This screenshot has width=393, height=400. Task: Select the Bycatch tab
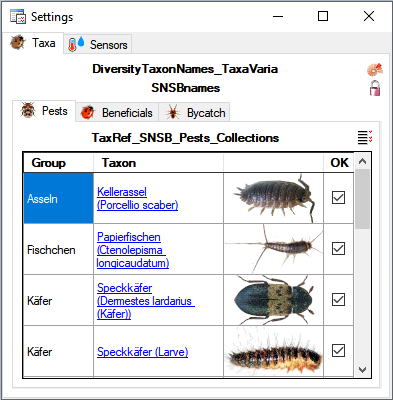(x=194, y=113)
